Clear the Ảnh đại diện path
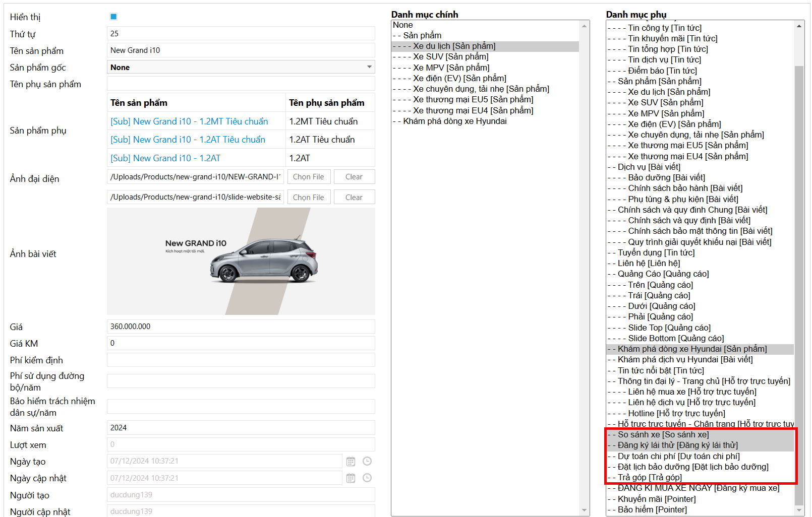812x517 pixels. tap(354, 177)
